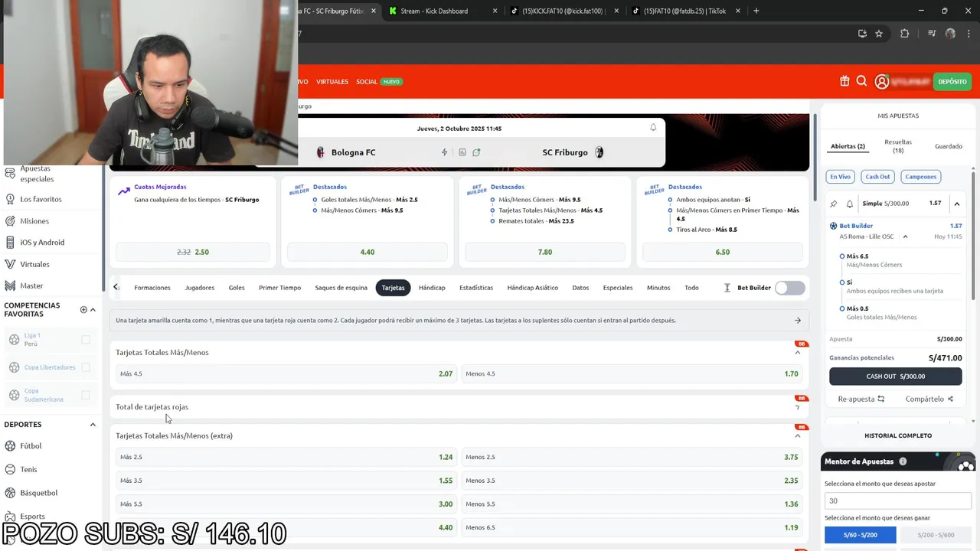Collapse AS Roma - Lille OSC selections

(x=905, y=236)
